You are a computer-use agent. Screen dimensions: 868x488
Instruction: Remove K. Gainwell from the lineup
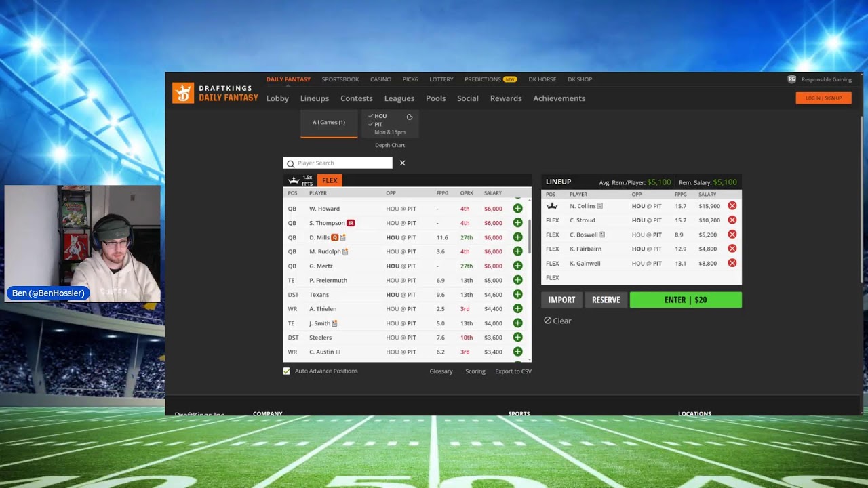pyautogui.click(x=732, y=263)
